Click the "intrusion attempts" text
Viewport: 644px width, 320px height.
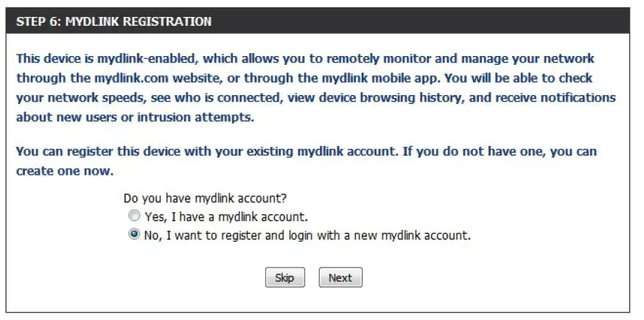220,116
